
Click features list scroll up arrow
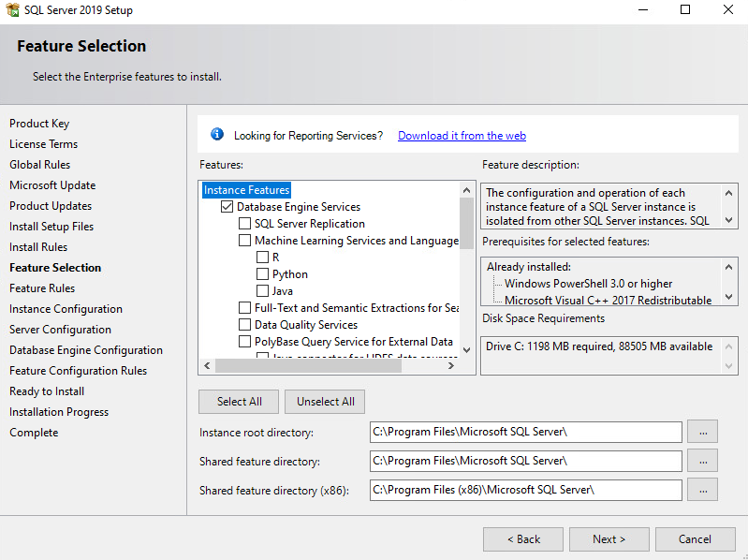[x=466, y=190]
